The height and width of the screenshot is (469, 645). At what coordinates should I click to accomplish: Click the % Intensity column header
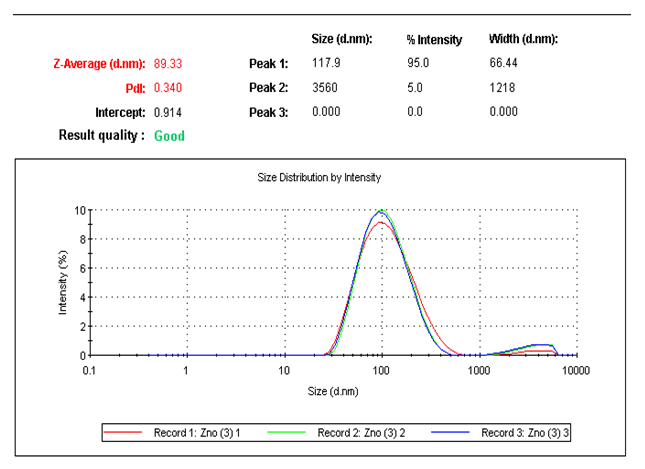pyautogui.click(x=434, y=40)
